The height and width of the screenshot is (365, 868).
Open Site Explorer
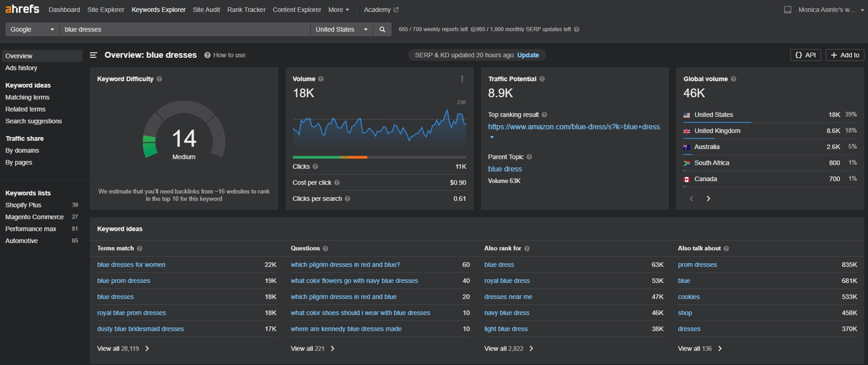click(106, 10)
